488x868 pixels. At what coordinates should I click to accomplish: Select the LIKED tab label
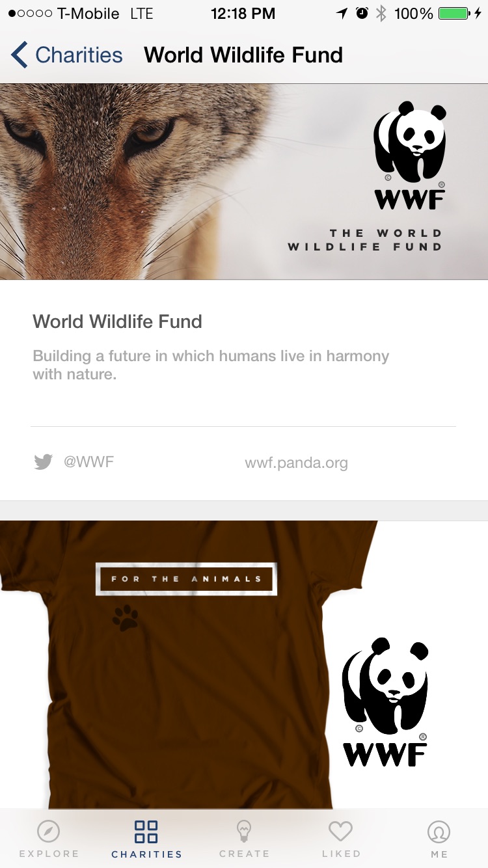pyautogui.click(x=341, y=854)
